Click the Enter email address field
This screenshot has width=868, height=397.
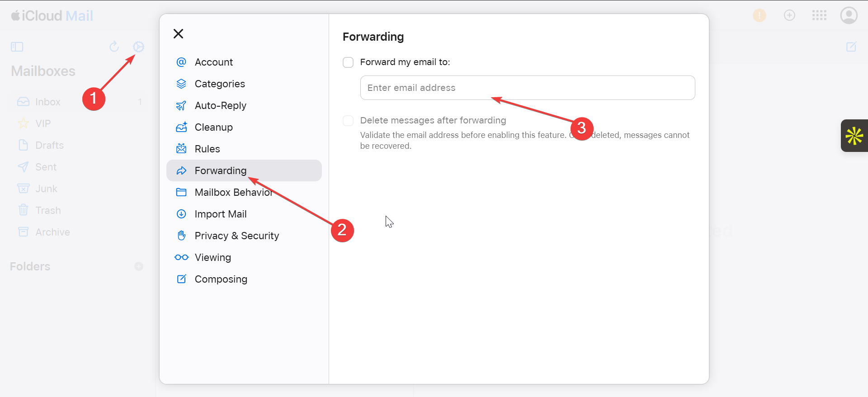click(x=527, y=88)
